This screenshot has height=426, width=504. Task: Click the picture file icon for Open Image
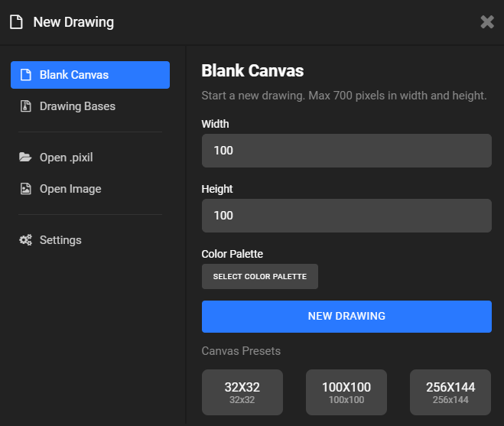(x=25, y=189)
